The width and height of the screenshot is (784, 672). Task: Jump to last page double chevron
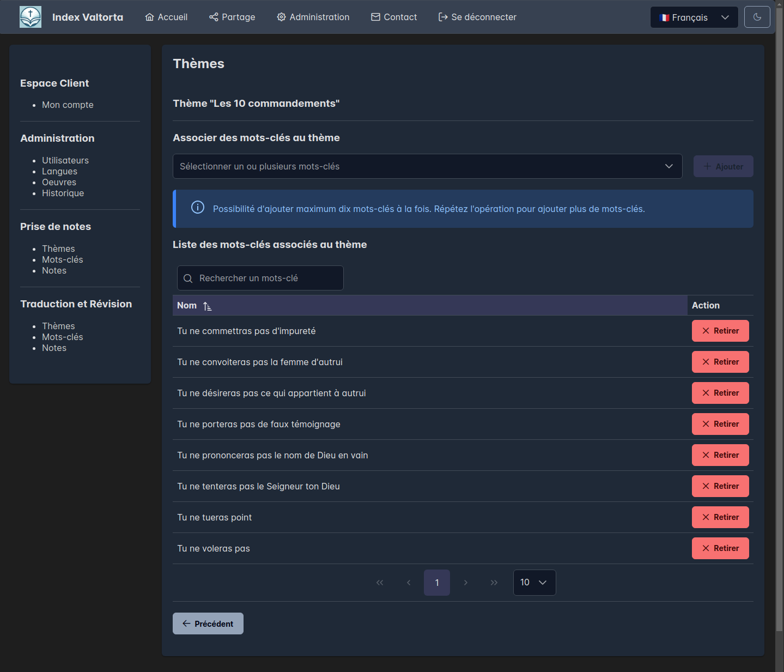(x=494, y=583)
